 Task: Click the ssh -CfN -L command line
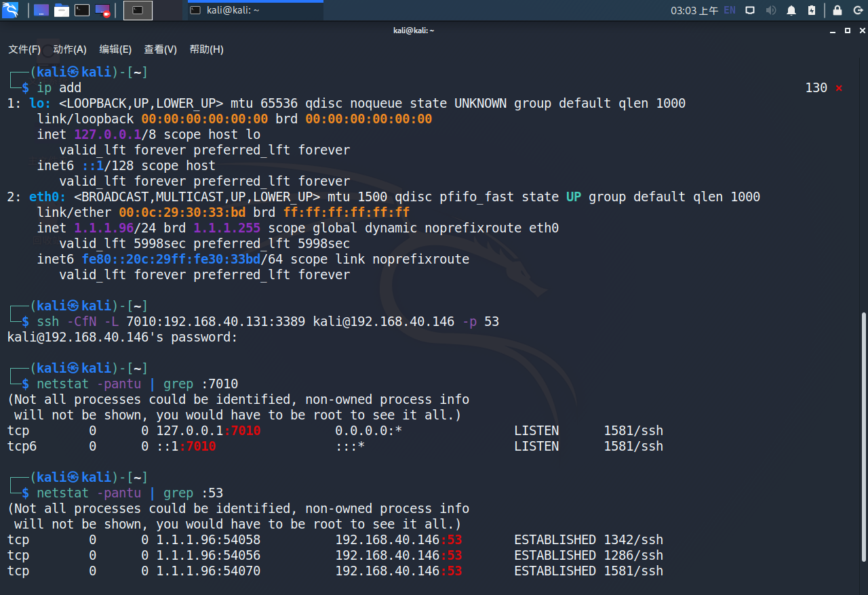[x=268, y=321]
